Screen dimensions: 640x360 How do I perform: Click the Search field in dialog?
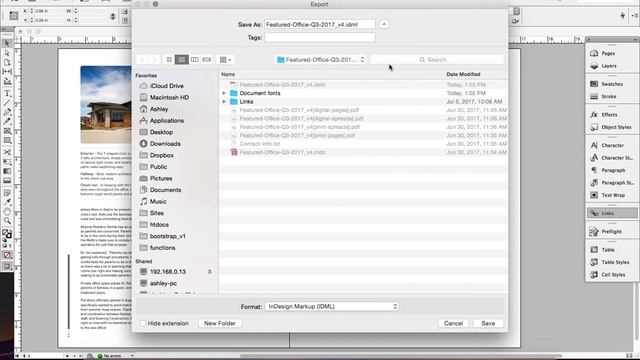(x=437, y=60)
